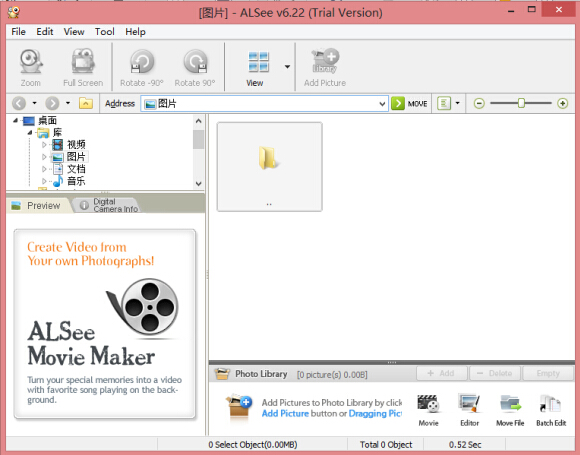Click the Photo Library box icon
The height and width of the screenshot is (455, 580).
(222, 374)
